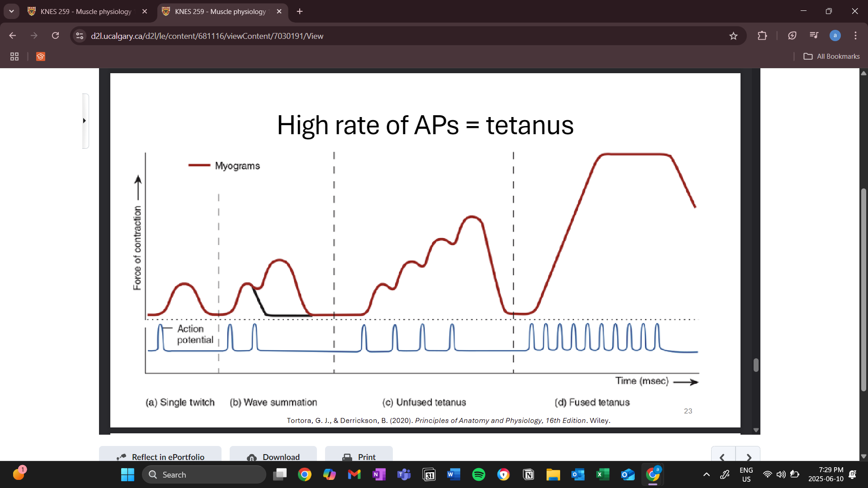Click the document viewer scrollbar thumb
This screenshot has width=868, height=488.
pyautogui.click(x=756, y=365)
